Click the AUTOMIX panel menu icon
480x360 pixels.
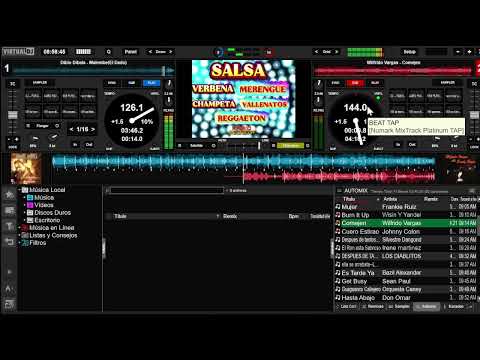point(339,191)
